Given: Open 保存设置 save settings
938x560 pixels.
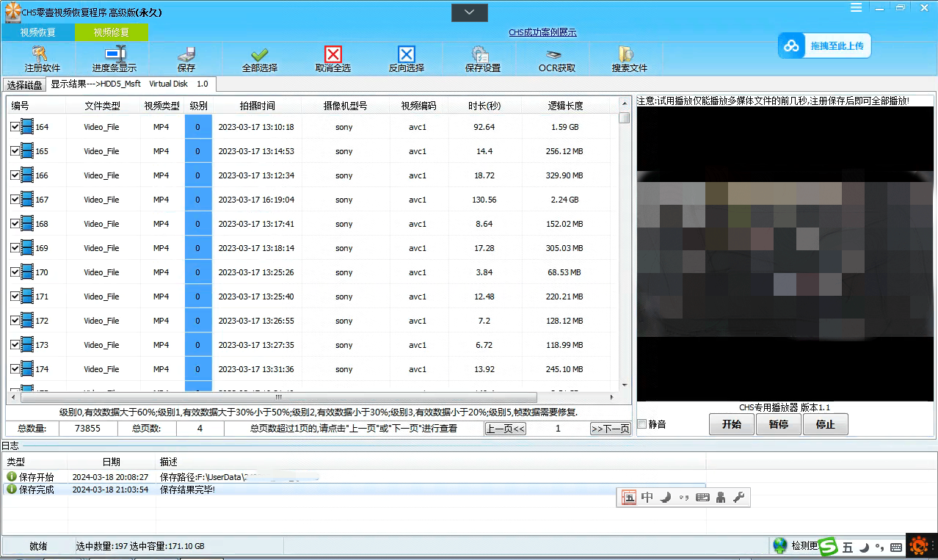Looking at the screenshot, I should (482, 59).
